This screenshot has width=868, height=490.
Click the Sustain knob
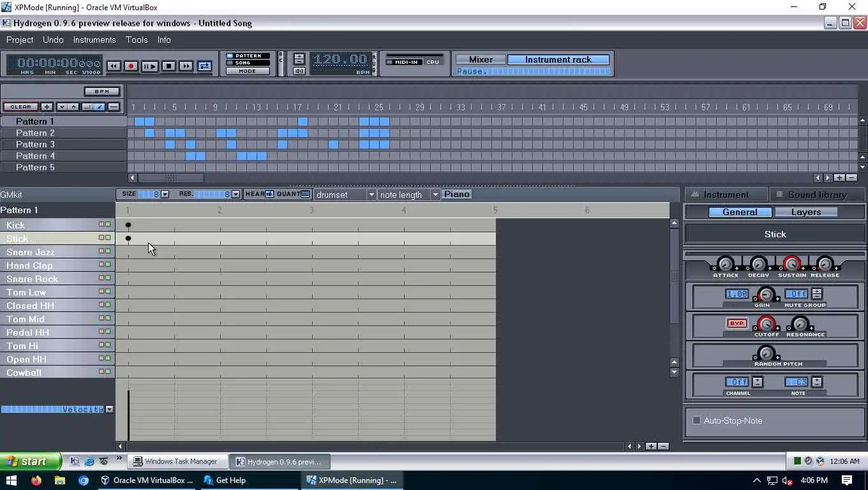point(792,264)
